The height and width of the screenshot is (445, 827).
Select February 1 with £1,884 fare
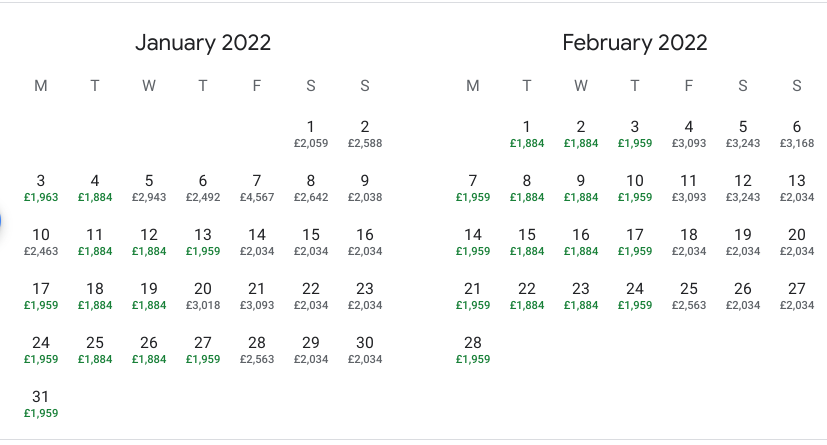[x=527, y=133]
